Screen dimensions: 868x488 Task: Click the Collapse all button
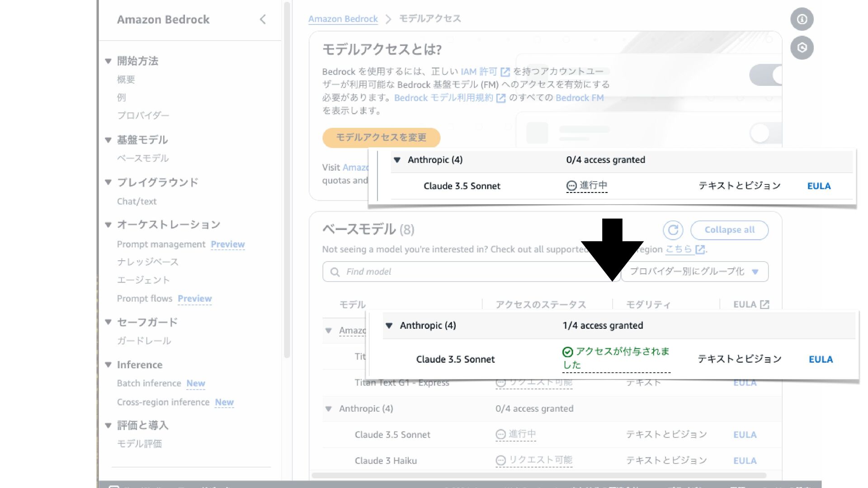[x=729, y=230]
